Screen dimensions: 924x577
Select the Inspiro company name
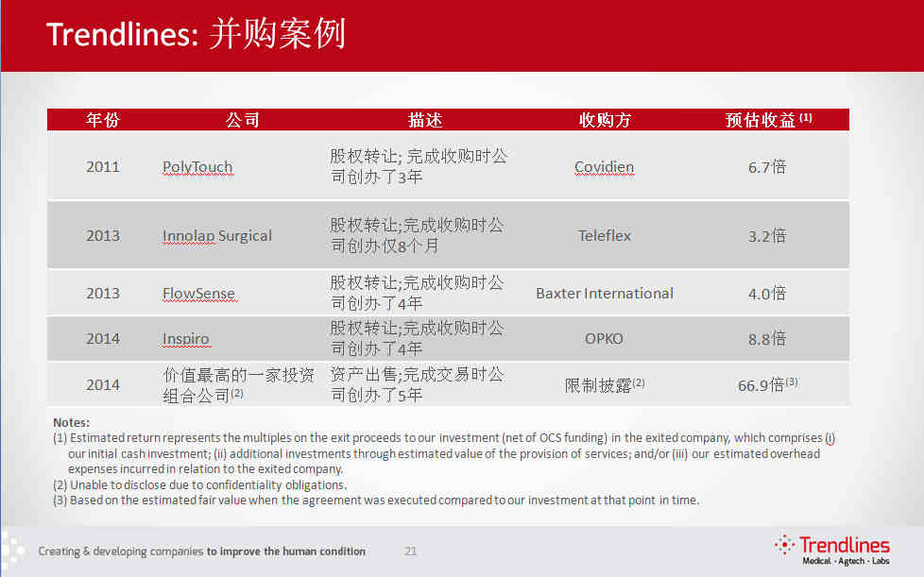pyautogui.click(x=185, y=339)
